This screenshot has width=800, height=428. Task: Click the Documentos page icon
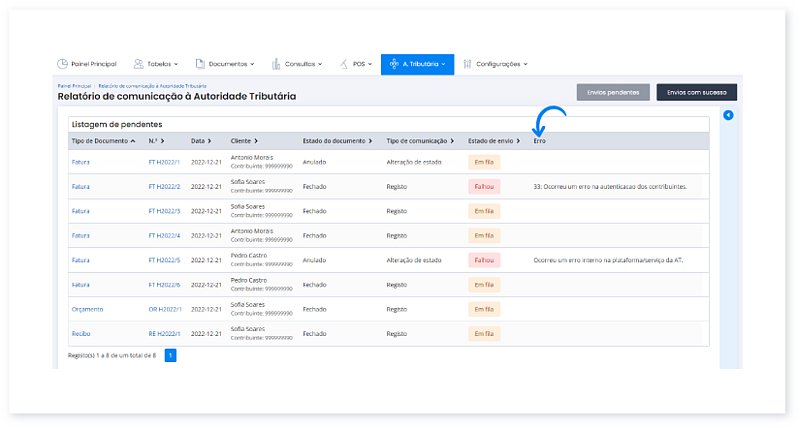point(200,64)
